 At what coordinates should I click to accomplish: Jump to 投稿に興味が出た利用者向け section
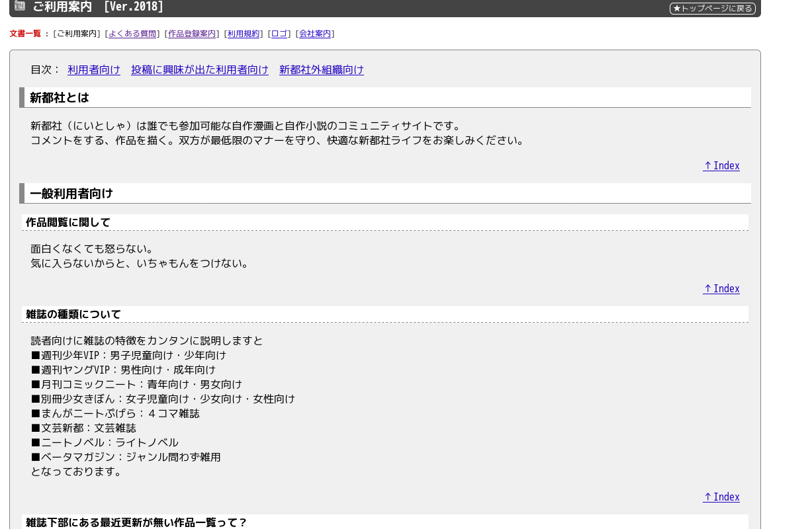pos(200,69)
